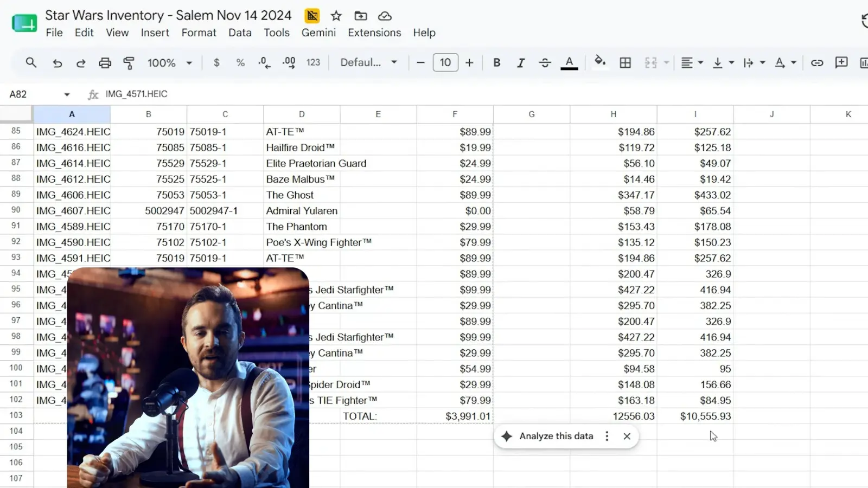Check the cloud save status icon
Viewport: 868px width, 488px height.
pos(385,16)
